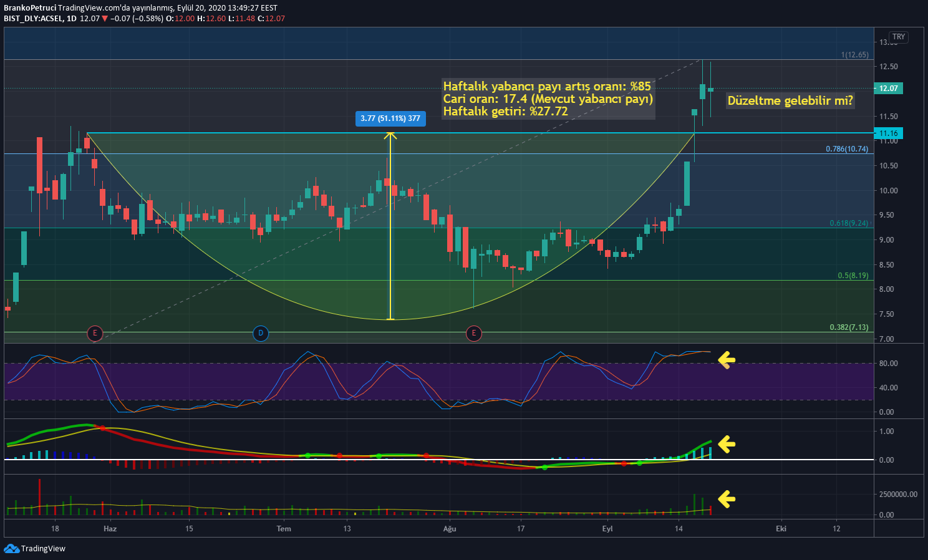Select the Fibonacci label 0.5(8.19)
The image size is (928, 560).
coord(853,276)
